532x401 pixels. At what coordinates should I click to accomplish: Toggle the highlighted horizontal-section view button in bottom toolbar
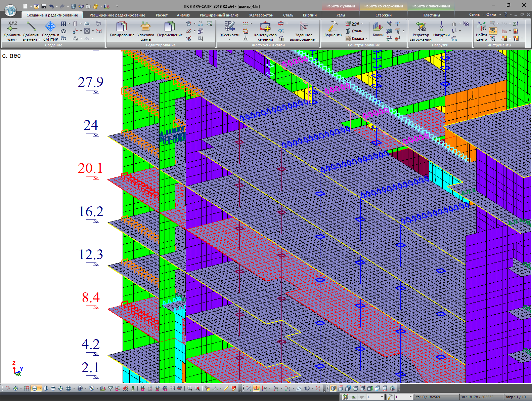[x=35, y=388]
